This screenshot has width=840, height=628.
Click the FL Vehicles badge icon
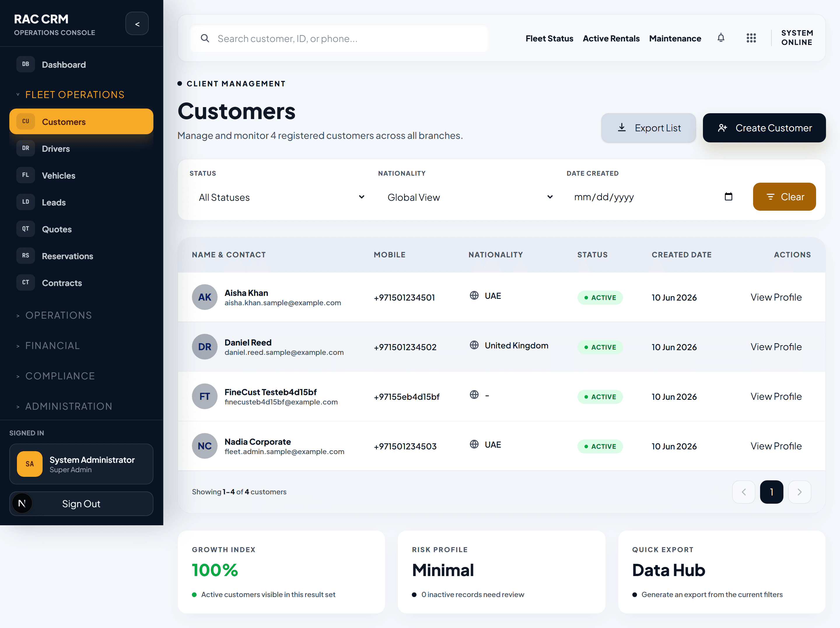coord(25,175)
